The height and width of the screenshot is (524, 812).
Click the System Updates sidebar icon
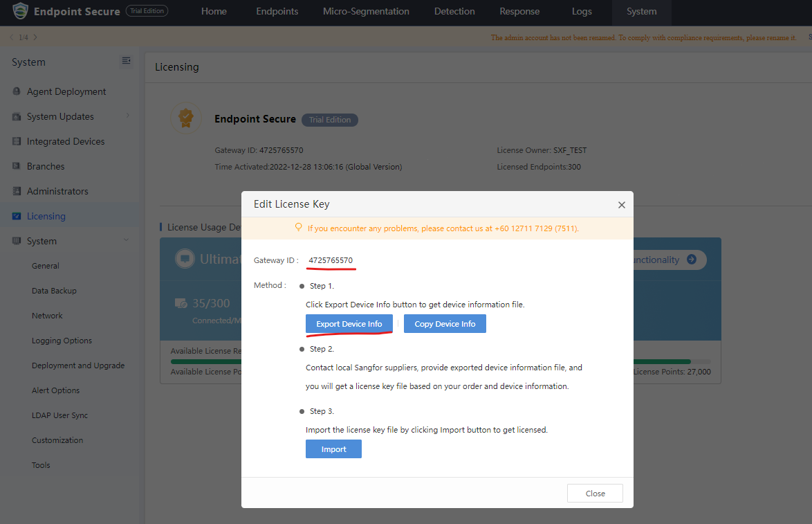[x=17, y=116]
